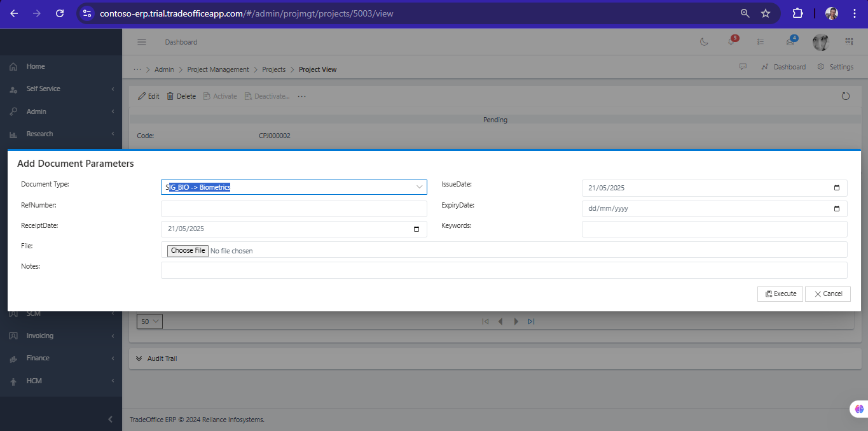Click the Notes text field
Screen dimensions: 868x431
tap(503, 270)
